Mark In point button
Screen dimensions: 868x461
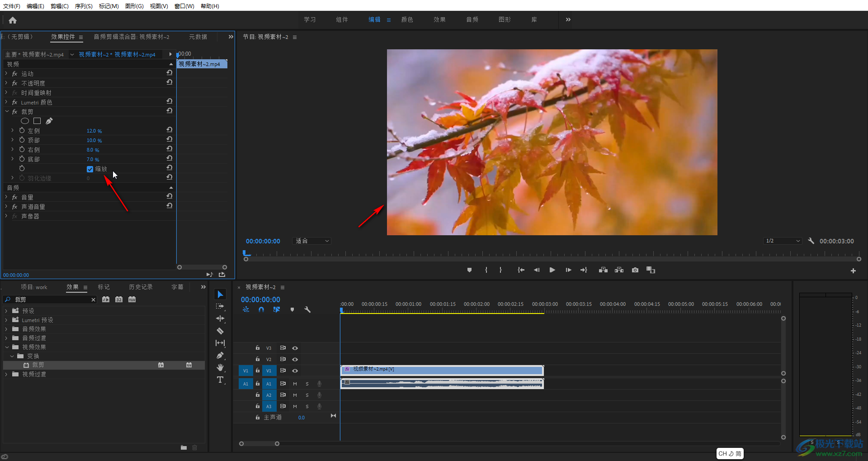(486, 270)
